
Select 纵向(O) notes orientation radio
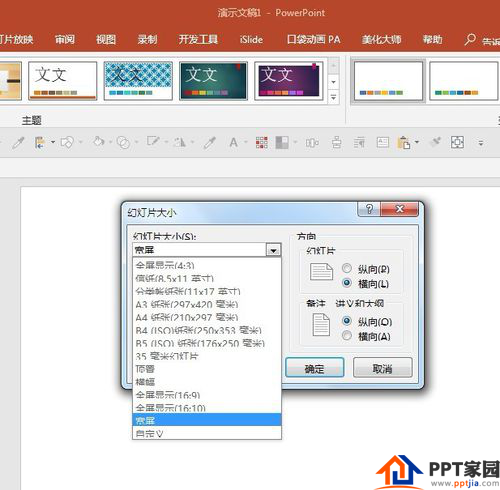pyautogui.click(x=347, y=321)
